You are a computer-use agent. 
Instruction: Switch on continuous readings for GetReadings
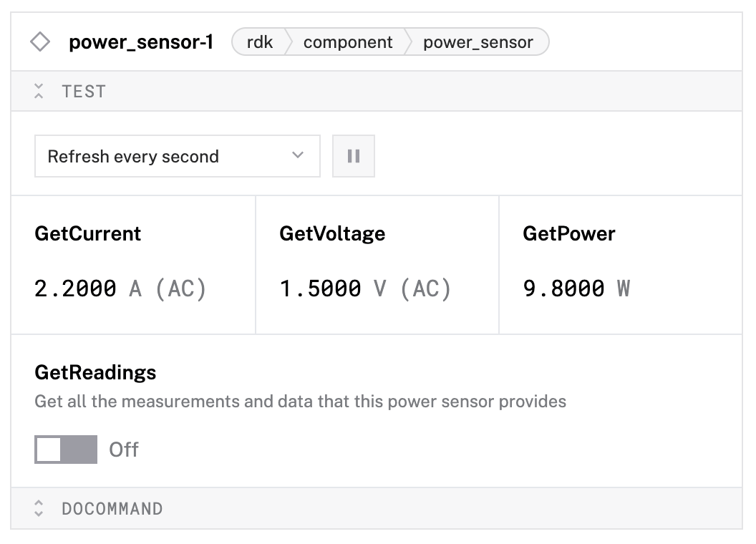pyautogui.click(x=65, y=450)
